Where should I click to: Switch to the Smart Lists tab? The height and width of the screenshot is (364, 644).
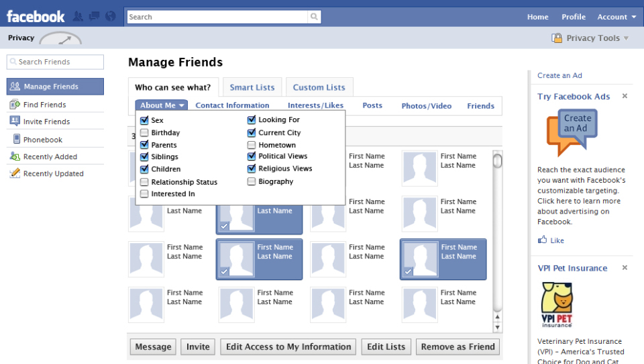252,87
